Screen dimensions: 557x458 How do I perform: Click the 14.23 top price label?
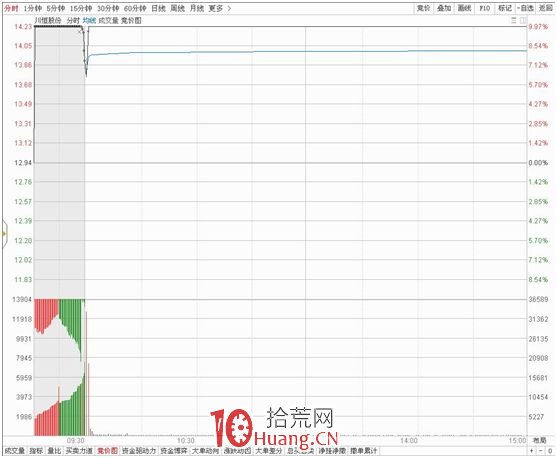pyautogui.click(x=23, y=26)
